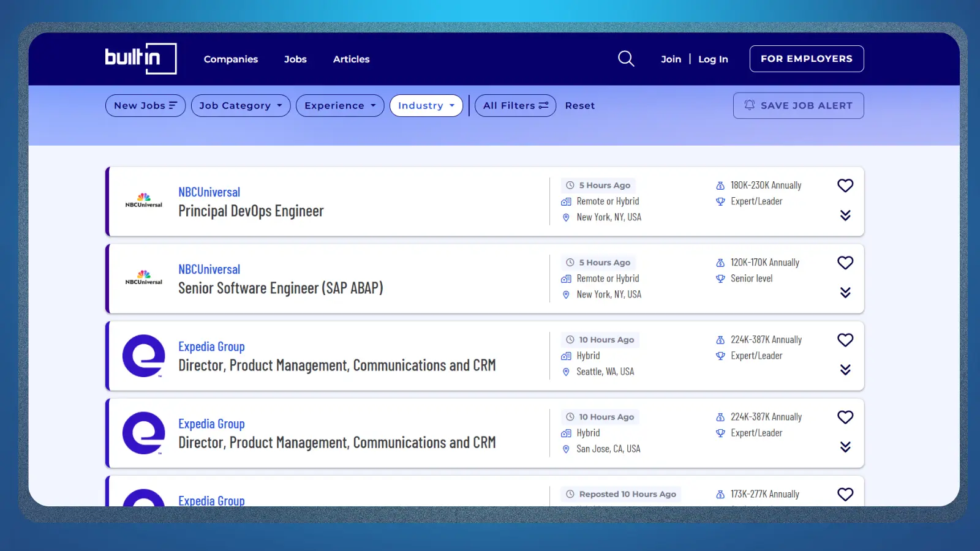
Task: Like the Expedia Seattle Director job
Action: (x=845, y=340)
